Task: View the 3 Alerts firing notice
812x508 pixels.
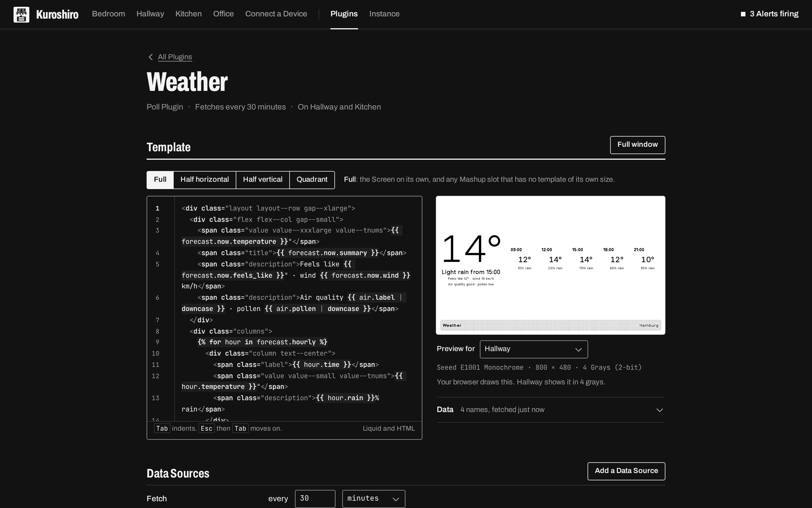Action: tap(769, 14)
